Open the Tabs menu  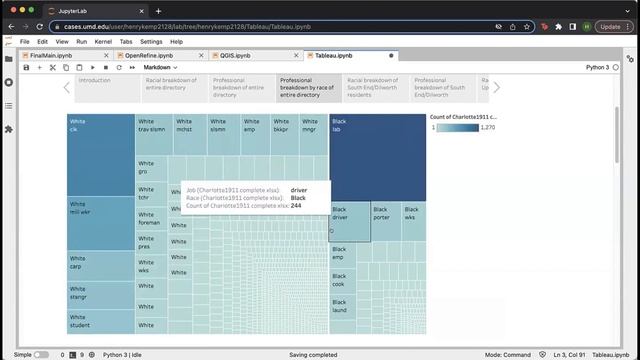pos(126,42)
